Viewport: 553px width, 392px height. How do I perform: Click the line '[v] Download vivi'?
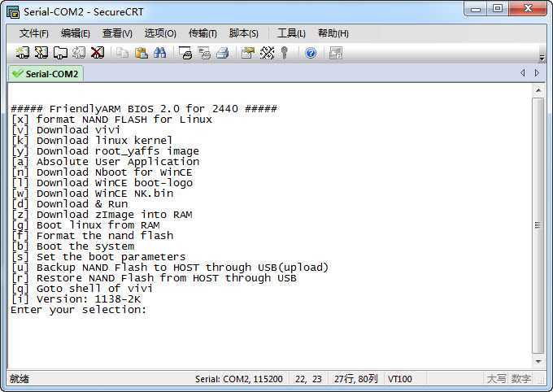click(x=66, y=130)
